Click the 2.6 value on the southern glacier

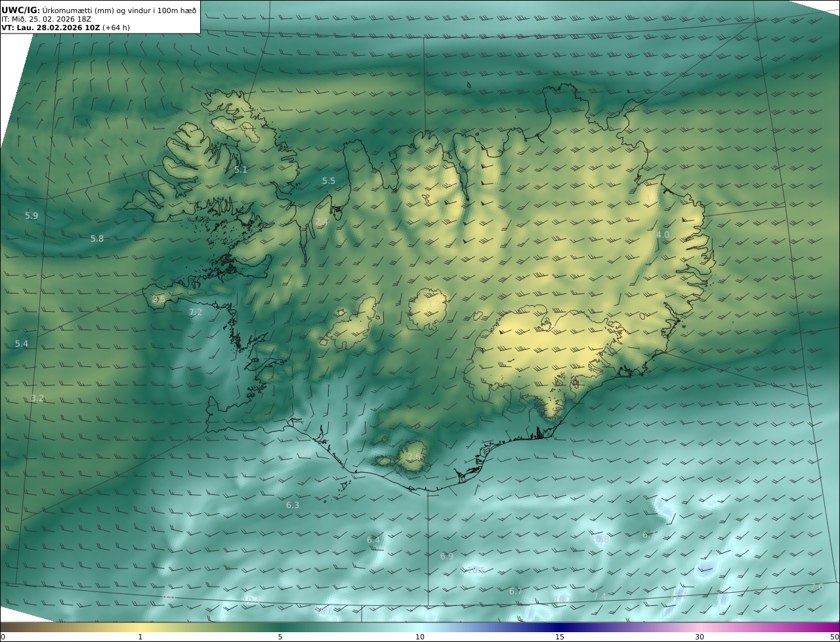[414, 456]
